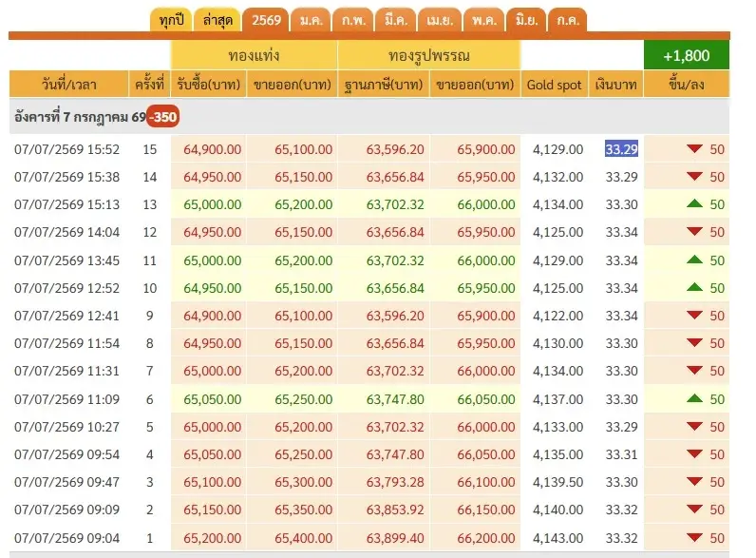
Task: Click the highlighted 33.29 baht value
Action: [x=621, y=149]
